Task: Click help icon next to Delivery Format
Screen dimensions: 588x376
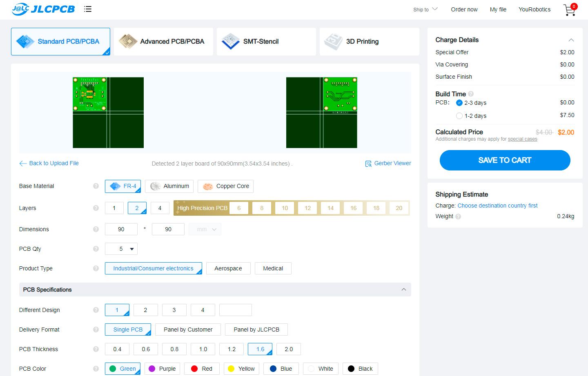Action: click(x=96, y=330)
